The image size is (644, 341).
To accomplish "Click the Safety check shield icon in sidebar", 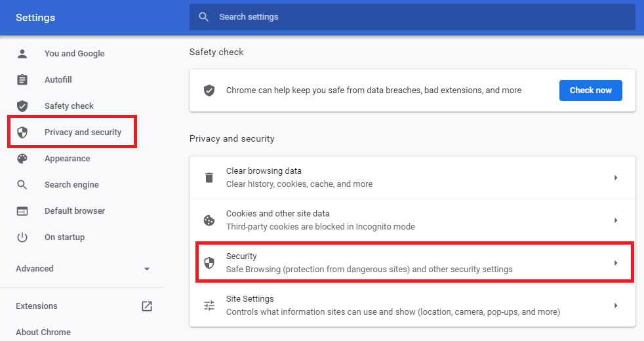I will tap(22, 106).
